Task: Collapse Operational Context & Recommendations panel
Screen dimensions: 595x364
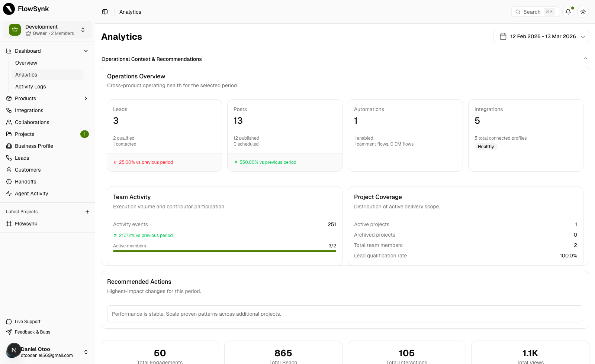Action: point(585,58)
